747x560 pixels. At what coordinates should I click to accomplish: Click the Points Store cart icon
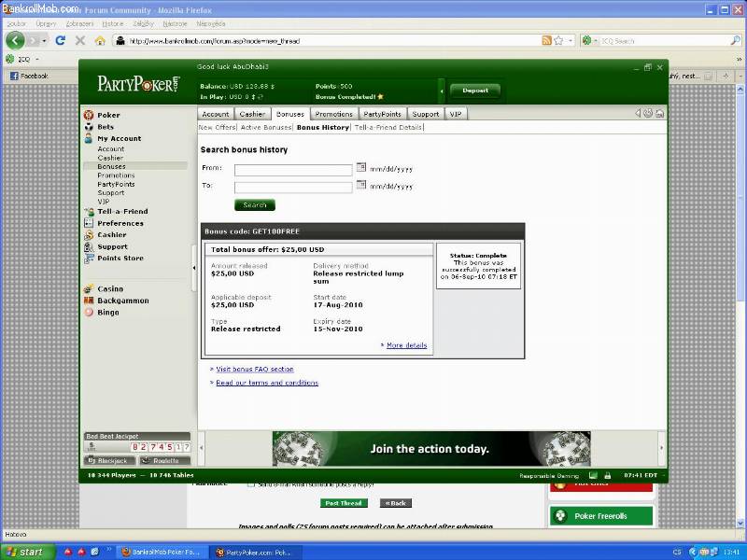click(x=89, y=259)
